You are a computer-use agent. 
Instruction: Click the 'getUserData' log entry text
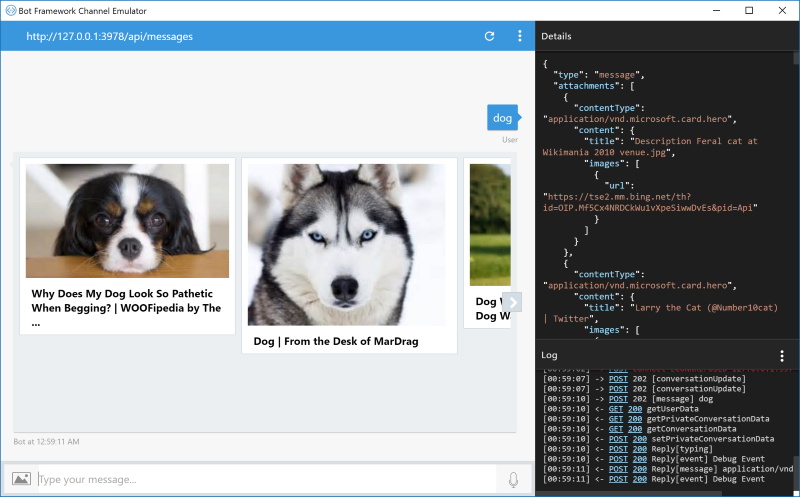point(672,409)
